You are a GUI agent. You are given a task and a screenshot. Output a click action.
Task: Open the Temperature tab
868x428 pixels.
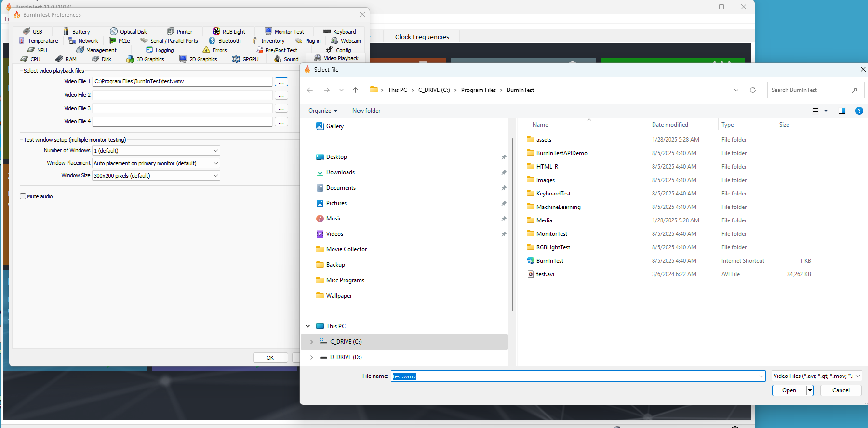pyautogui.click(x=38, y=41)
